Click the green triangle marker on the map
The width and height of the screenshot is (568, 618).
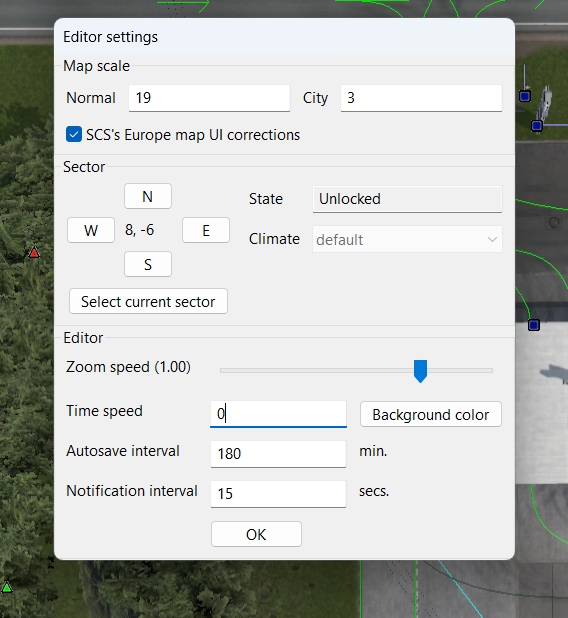(7, 587)
